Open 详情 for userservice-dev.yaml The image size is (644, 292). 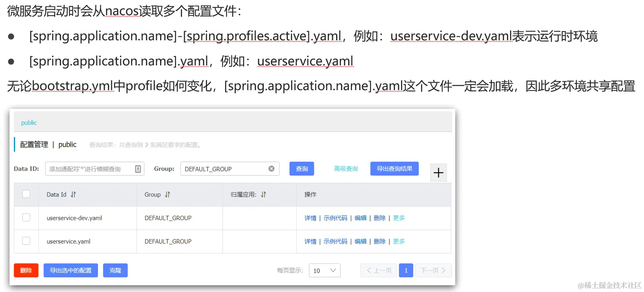[310, 218]
